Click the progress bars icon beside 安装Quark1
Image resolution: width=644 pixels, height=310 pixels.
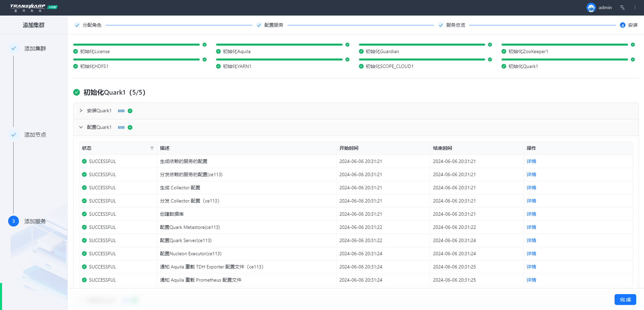(121, 111)
